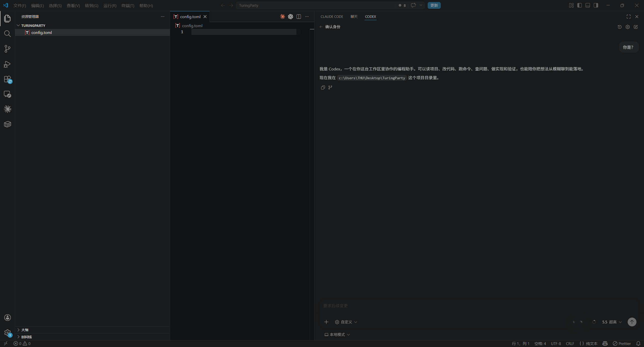Toggle the secondary side bar

click(596, 5)
